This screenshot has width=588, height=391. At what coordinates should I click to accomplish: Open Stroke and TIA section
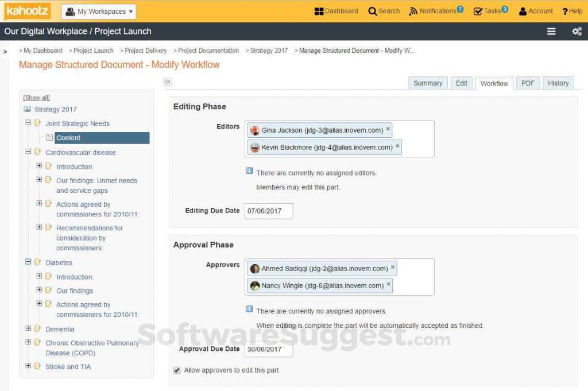[68, 367]
